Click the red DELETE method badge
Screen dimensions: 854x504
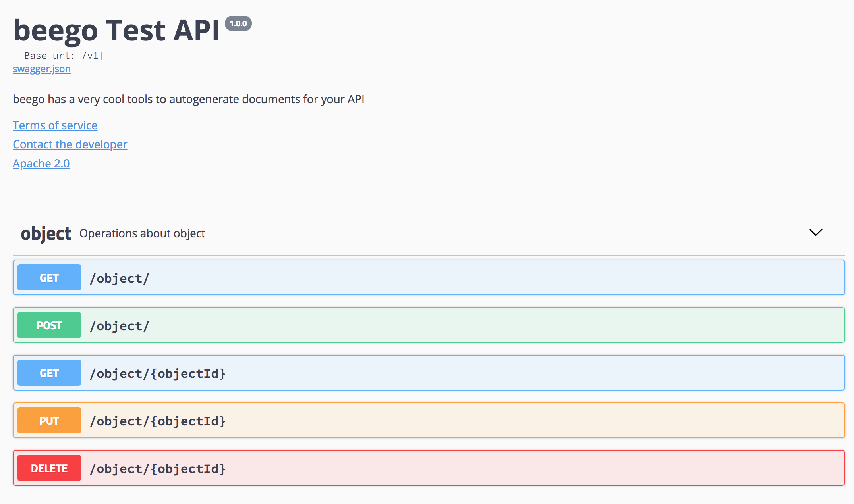coord(49,468)
